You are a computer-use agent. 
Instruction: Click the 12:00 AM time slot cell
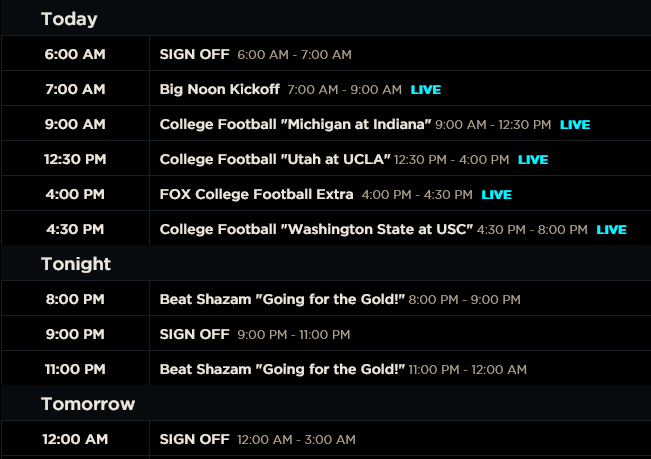75,439
